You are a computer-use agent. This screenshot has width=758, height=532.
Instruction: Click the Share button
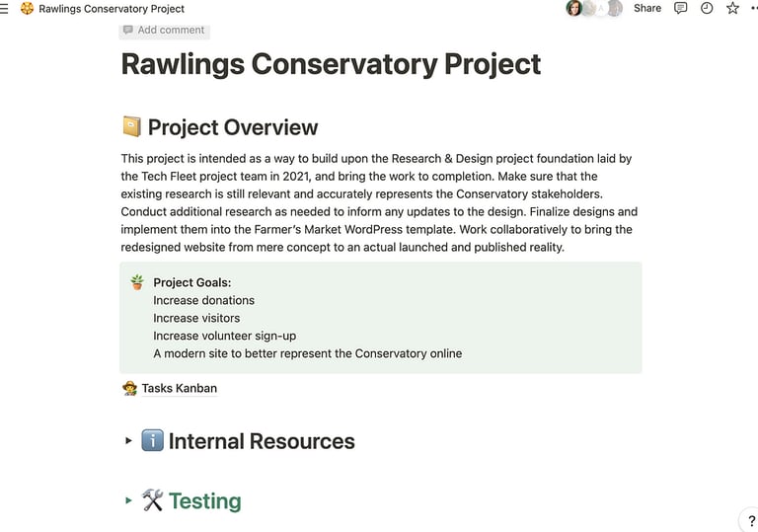tap(647, 8)
